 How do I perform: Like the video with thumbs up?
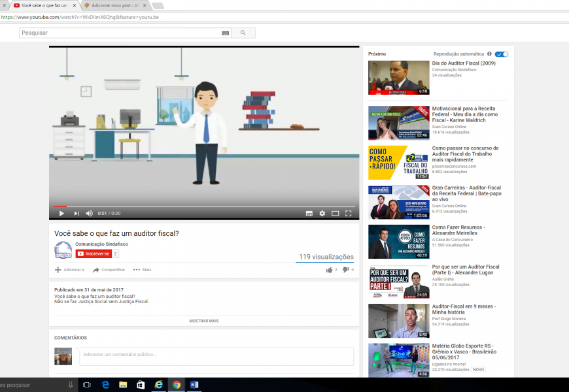[330, 269]
